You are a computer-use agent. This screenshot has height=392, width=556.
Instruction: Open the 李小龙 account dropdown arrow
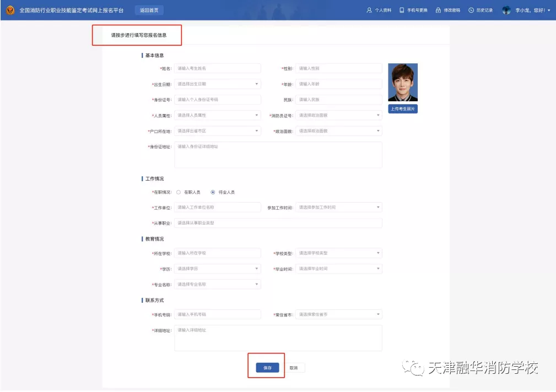click(548, 9)
